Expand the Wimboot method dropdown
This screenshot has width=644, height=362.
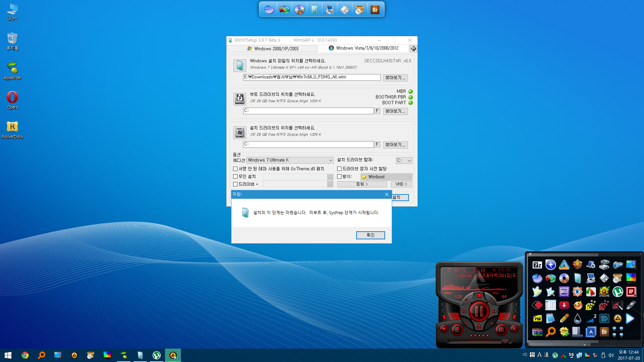tap(386, 177)
